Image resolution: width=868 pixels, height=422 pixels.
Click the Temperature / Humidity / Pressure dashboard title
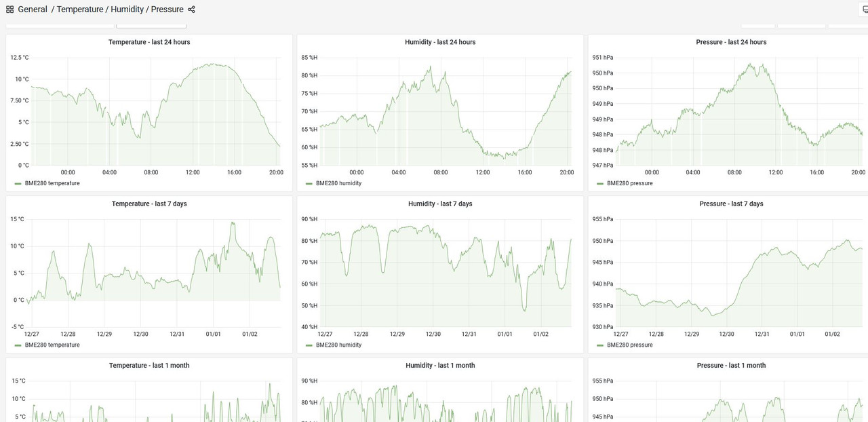pos(120,9)
